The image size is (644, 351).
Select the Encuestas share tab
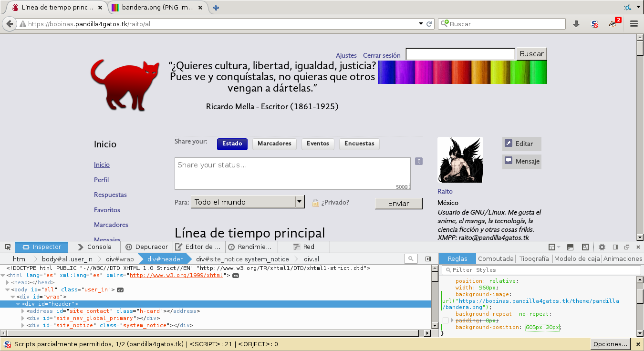click(x=359, y=144)
